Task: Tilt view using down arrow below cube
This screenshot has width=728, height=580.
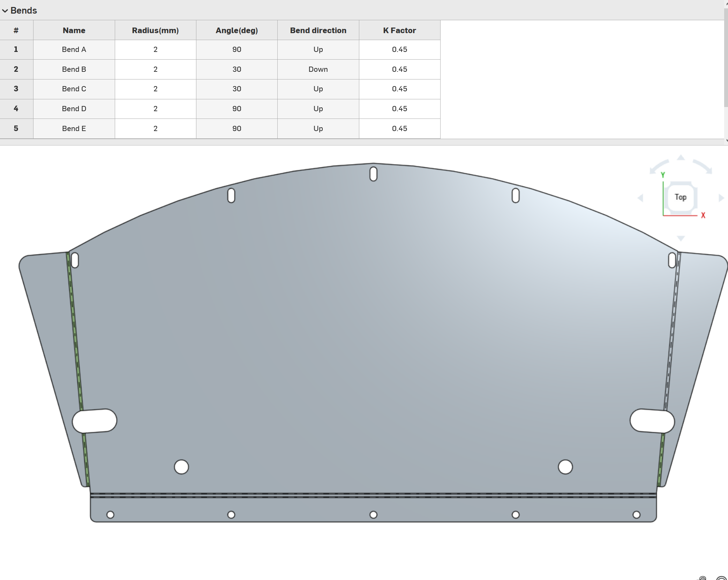Action: coord(681,238)
